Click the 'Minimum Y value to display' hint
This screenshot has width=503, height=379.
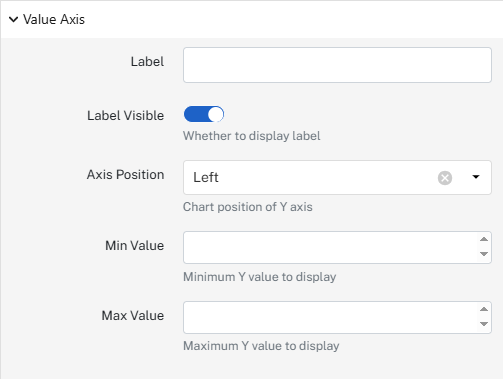coord(260,277)
